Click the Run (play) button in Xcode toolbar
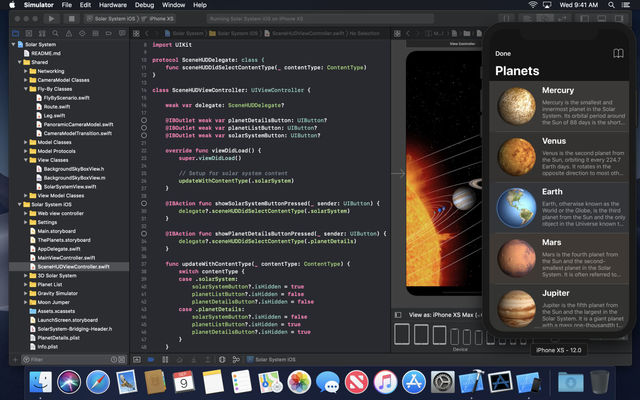This screenshot has width=640, height=400. pyautogui.click(x=51, y=19)
